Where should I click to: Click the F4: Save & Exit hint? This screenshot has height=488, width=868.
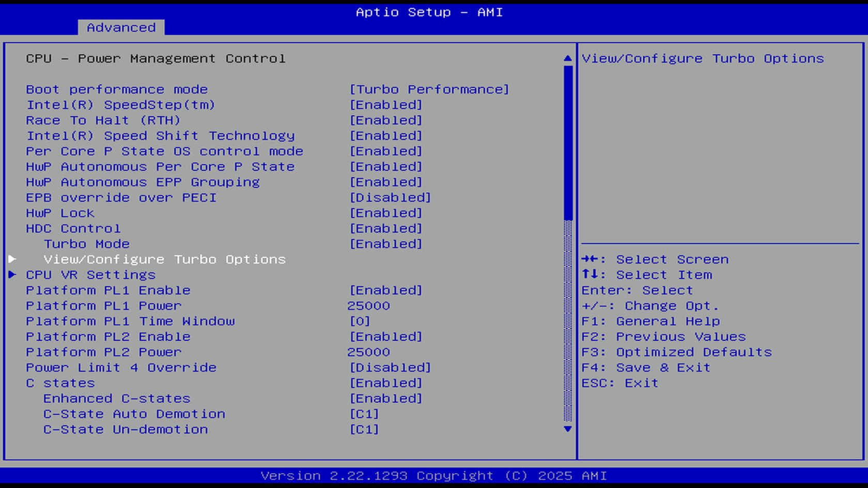pos(646,368)
